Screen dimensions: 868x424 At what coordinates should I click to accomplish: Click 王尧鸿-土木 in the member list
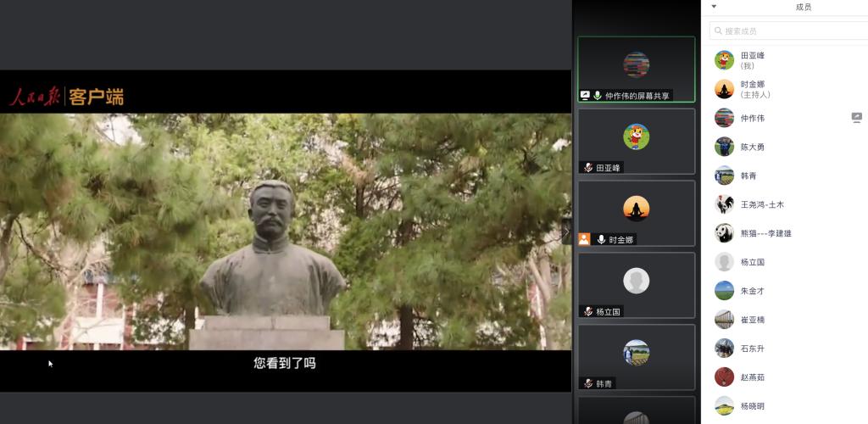coord(762,204)
